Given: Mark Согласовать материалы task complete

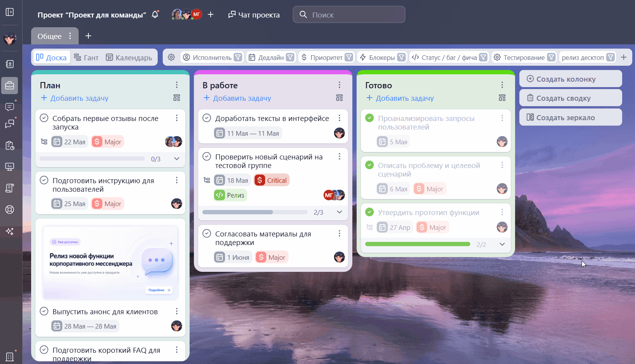Looking at the screenshot, I should point(207,233).
